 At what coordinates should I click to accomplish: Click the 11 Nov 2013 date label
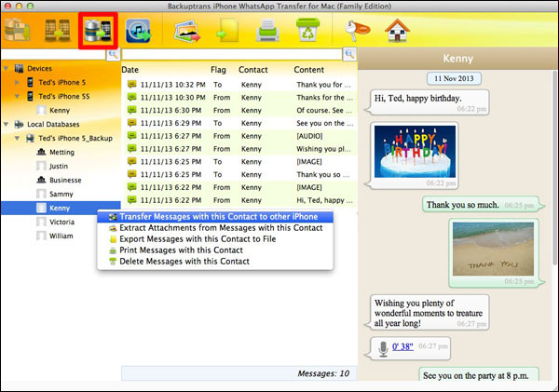pos(454,78)
